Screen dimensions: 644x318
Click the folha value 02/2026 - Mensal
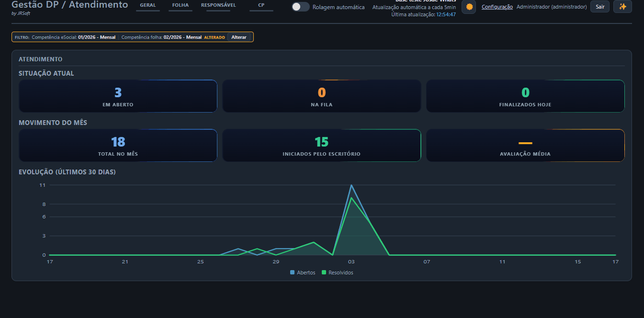[182, 37]
